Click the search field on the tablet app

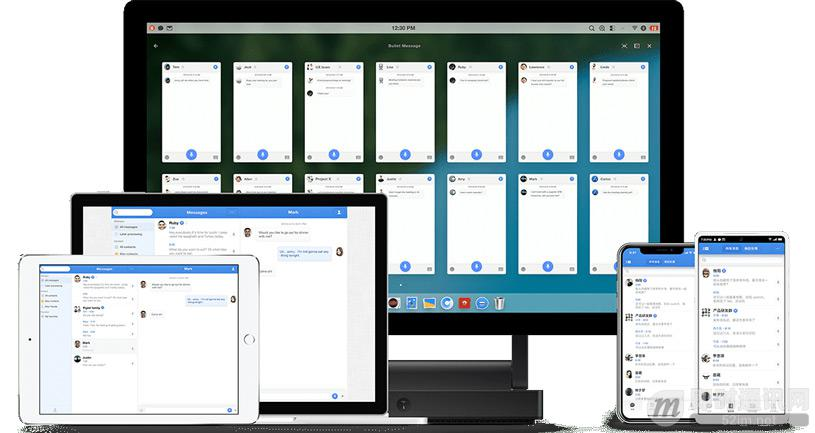pos(56,269)
